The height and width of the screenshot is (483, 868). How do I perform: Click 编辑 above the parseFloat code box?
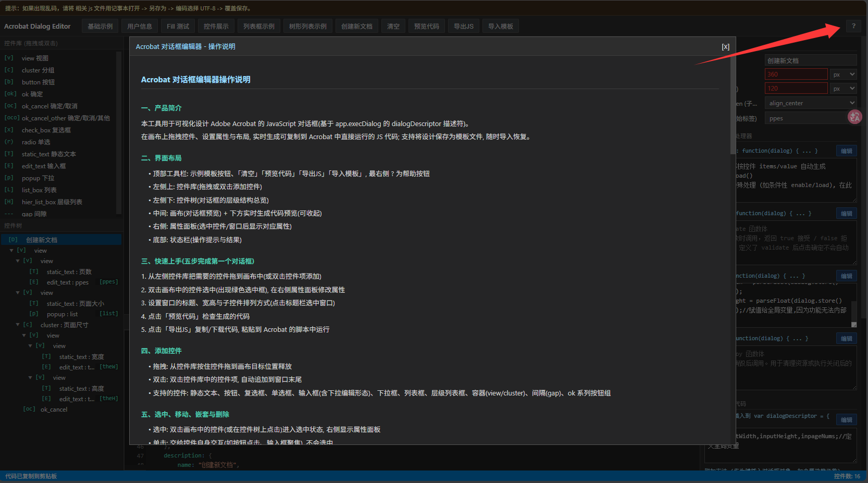(847, 276)
